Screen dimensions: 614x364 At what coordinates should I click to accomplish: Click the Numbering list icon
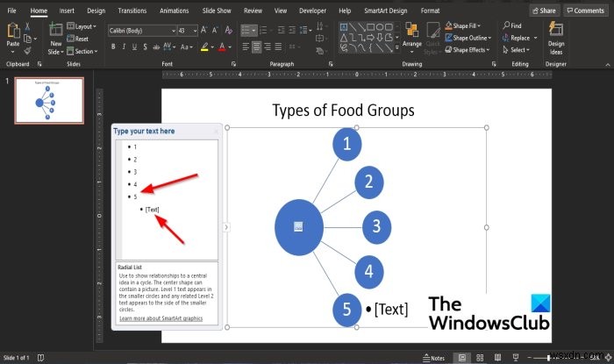[x=263, y=30]
